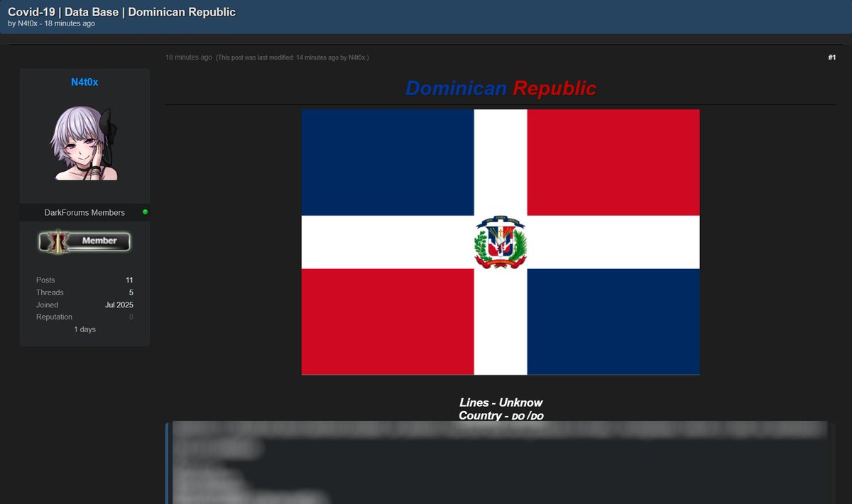Click the post timestamp 18 minutes ago
The width and height of the screenshot is (852, 504).
click(188, 57)
